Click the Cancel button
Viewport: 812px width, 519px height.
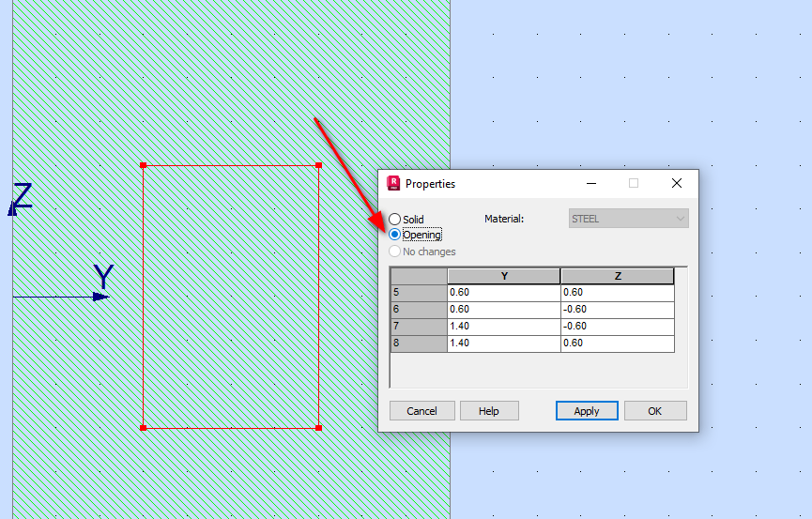(422, 411)
